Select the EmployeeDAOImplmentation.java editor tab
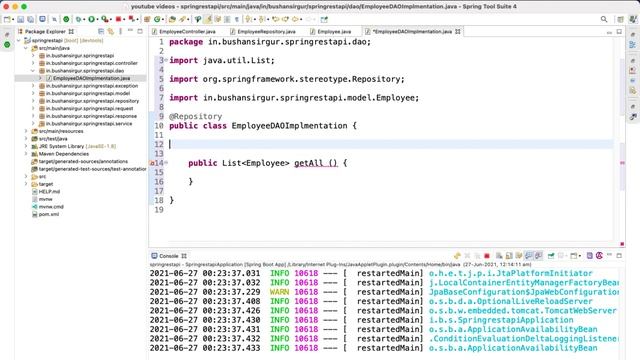The height and width of the screenshot is (360, 640). (x=412, y=31)
